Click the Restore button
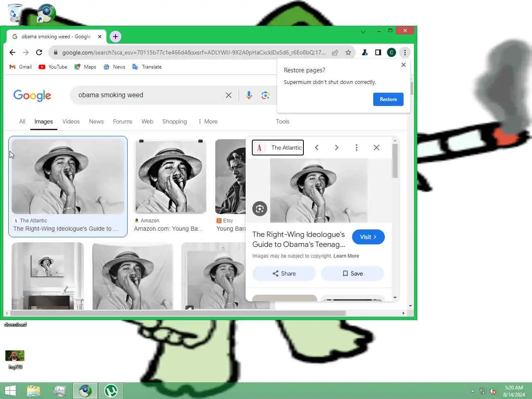Screen dimensions: 532x399 [388, 99]
